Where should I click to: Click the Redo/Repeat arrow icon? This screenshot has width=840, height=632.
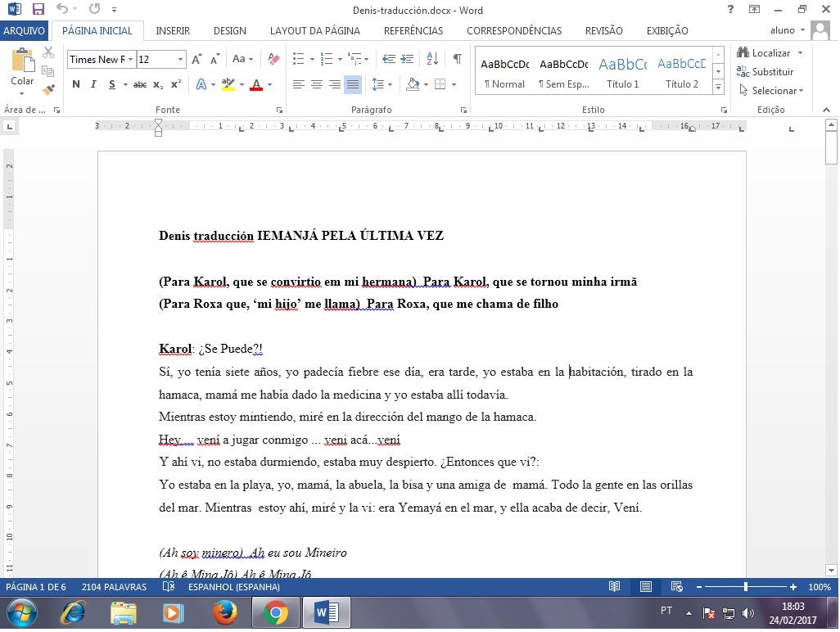click(95, 8)
